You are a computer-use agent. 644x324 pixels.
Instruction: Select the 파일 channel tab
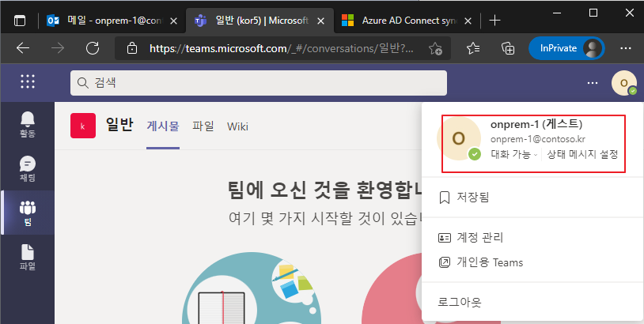[x=203, y=126]
